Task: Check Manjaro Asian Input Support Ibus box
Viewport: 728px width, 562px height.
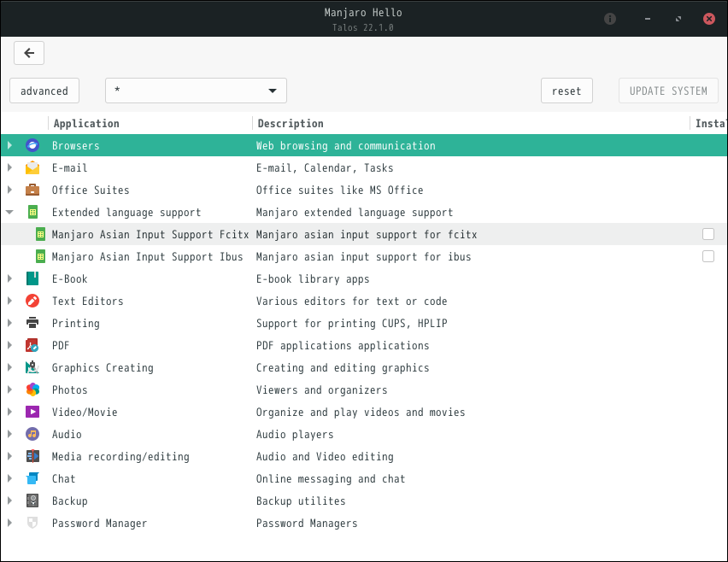Action: (x=708, y=256)
